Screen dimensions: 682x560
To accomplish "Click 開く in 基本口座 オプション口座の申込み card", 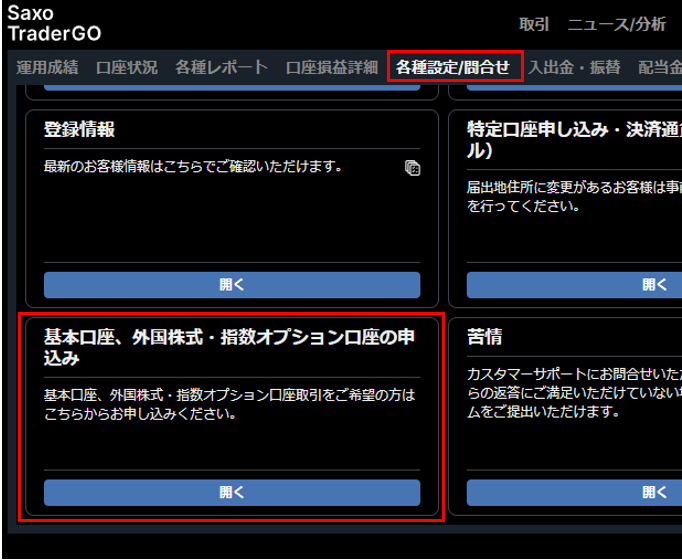I will 232,492.
